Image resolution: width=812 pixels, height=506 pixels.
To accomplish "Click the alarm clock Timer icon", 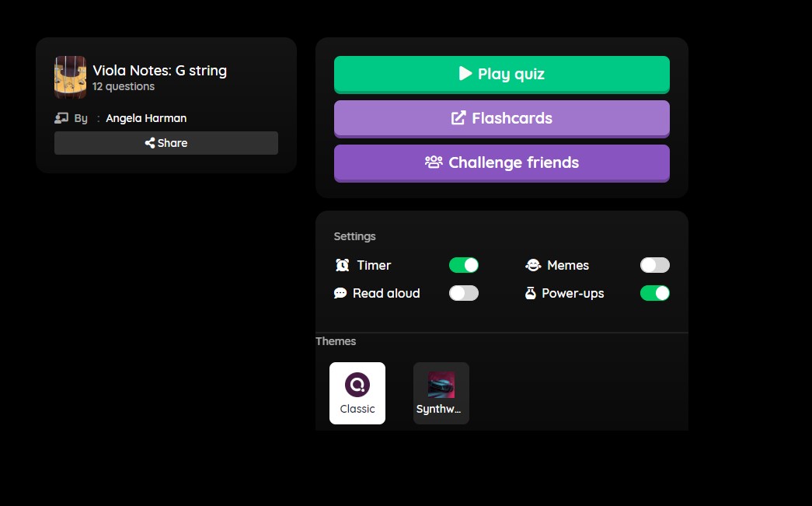I will coord(343,265).
